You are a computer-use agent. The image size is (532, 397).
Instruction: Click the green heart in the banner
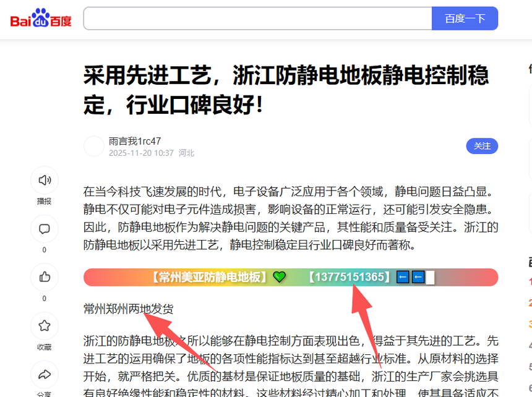280,277
